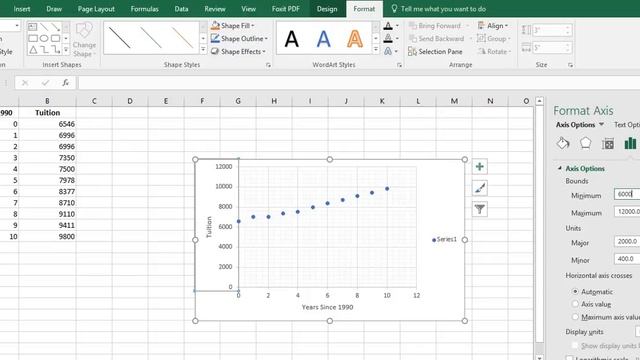
Task: Open the Align dropdown arrow
Action: pos(507,26)
